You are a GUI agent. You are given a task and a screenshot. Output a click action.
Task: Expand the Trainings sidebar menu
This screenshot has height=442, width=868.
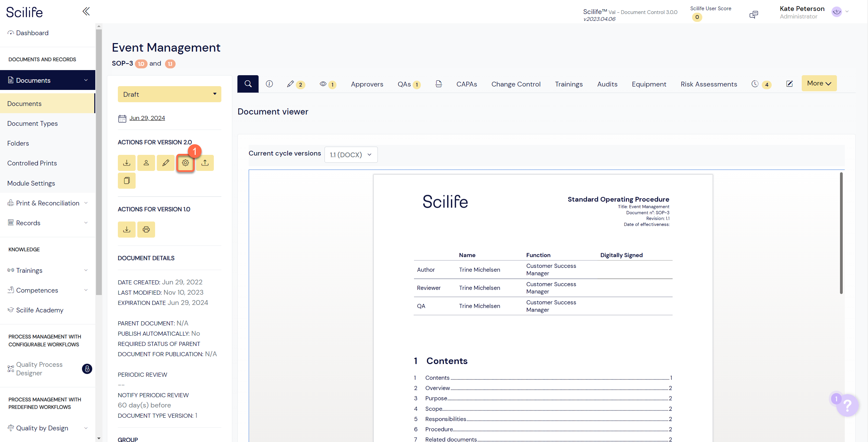pos(86,270)
